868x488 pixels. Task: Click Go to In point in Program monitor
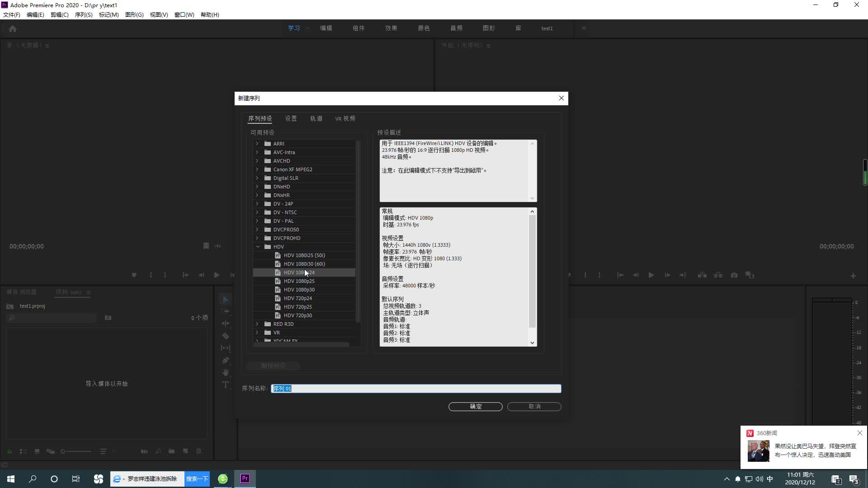click(x=620, y=275)
